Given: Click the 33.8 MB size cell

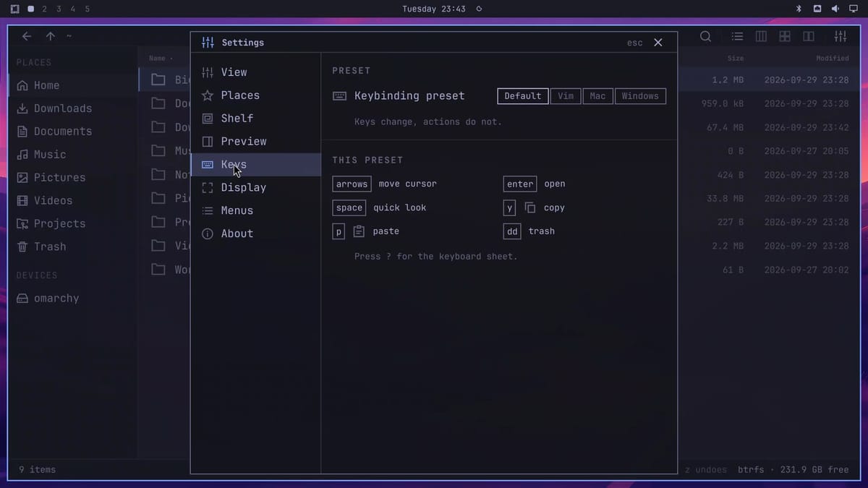Looking at the screenshot, I should point(726,199).
